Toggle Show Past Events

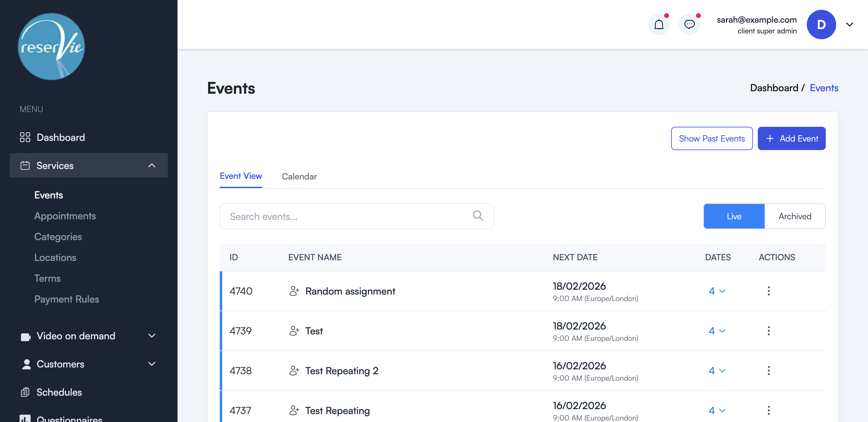[x=712, y=138]
